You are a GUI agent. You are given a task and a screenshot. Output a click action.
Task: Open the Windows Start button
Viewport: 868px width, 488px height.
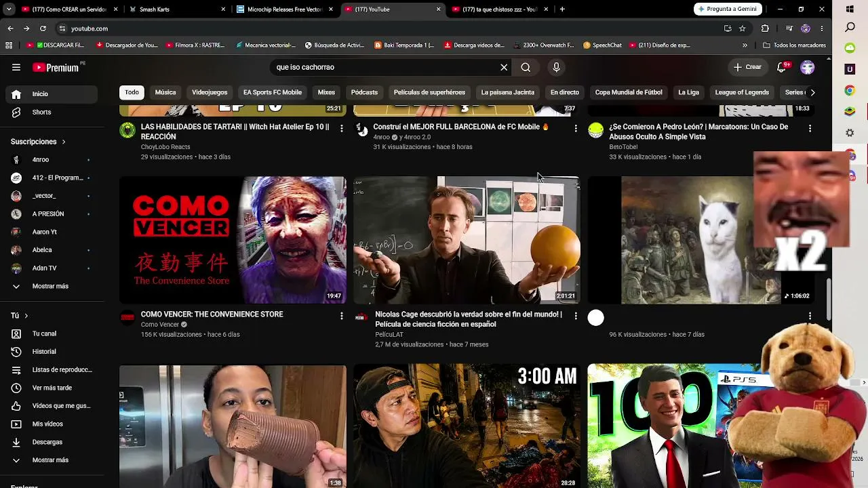[x=850, y=9]
